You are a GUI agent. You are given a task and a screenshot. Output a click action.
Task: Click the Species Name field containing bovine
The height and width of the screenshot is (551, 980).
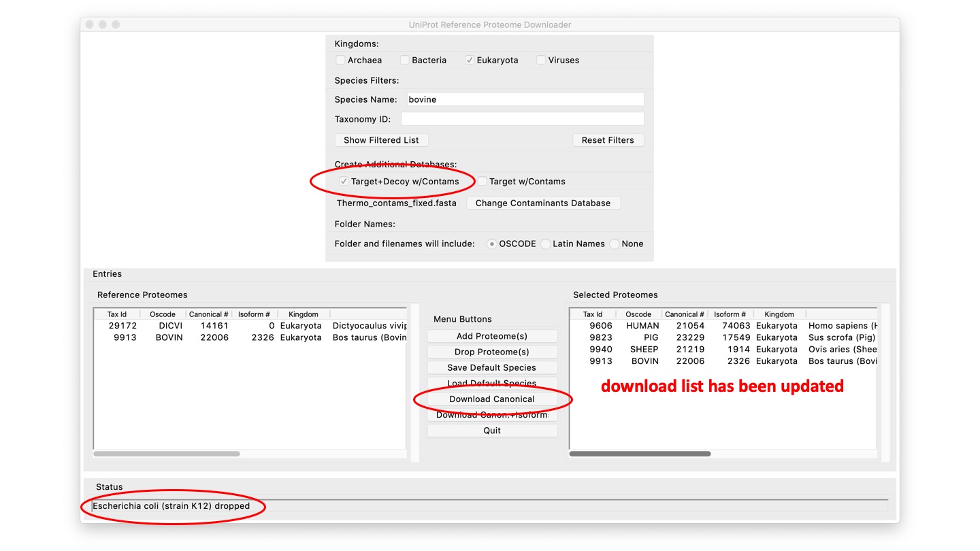(x=525, y=99)
